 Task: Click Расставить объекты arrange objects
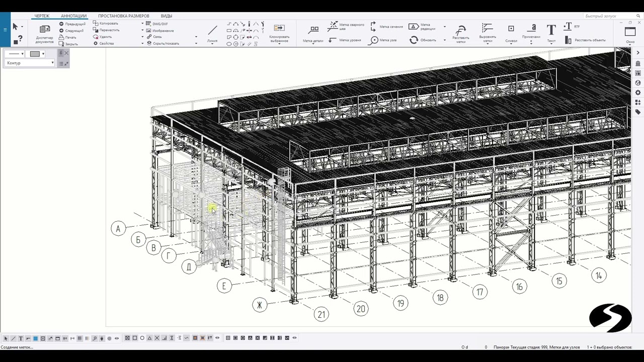click(x=585, y=40)
